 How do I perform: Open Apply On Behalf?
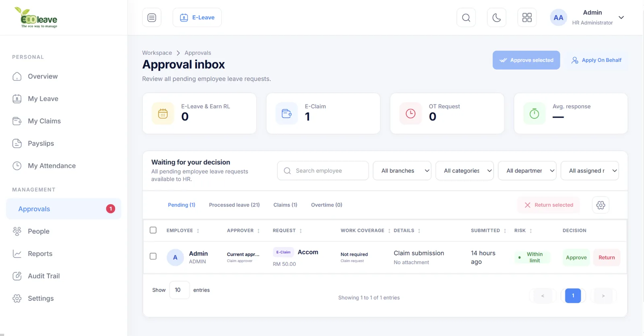point(596,60)
